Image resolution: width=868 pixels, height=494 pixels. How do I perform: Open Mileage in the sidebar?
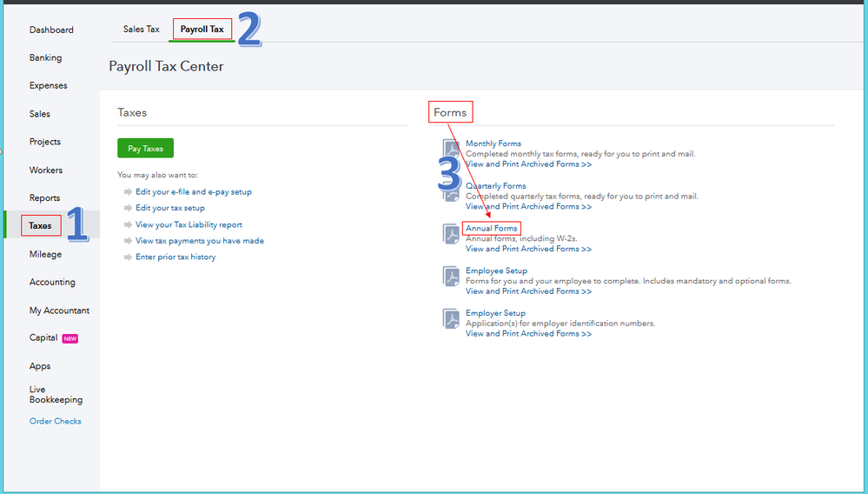pyautogui.click(x=45, y=254)
